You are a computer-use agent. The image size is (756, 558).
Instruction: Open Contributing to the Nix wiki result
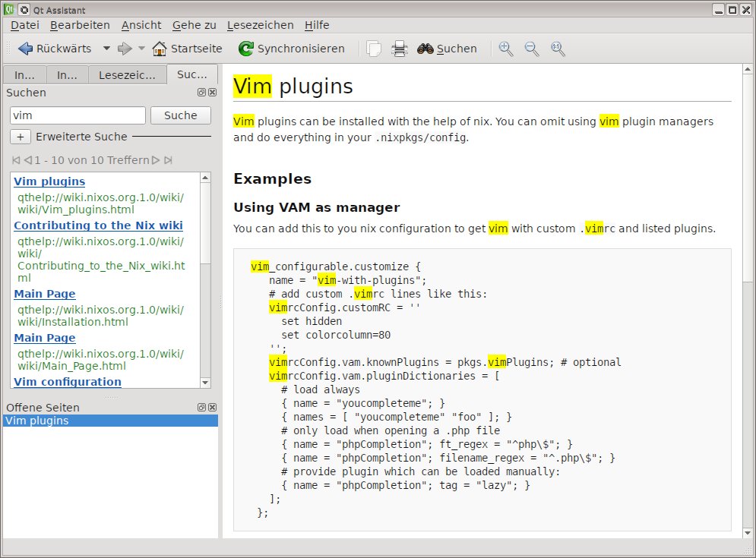(x=98, y=225)
